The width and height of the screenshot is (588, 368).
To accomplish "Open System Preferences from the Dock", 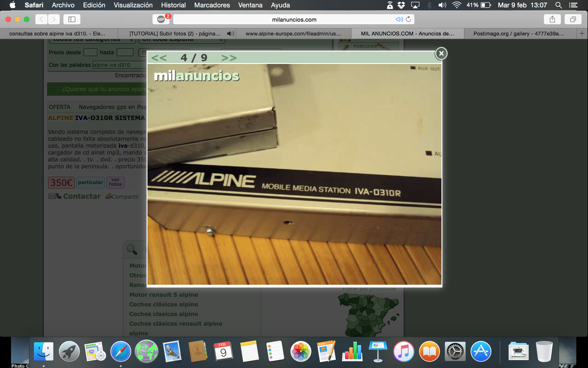I will pos(455,352).
